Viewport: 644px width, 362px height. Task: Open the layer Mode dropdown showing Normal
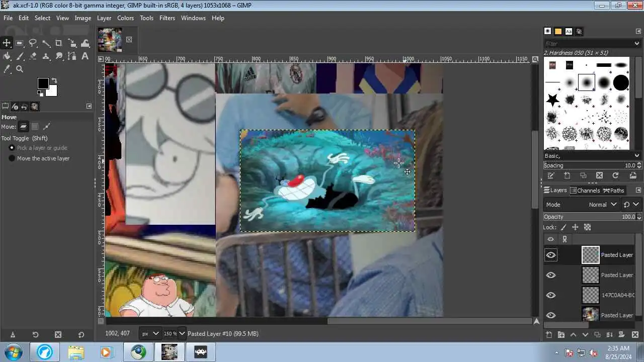click(x=582, y=205)
